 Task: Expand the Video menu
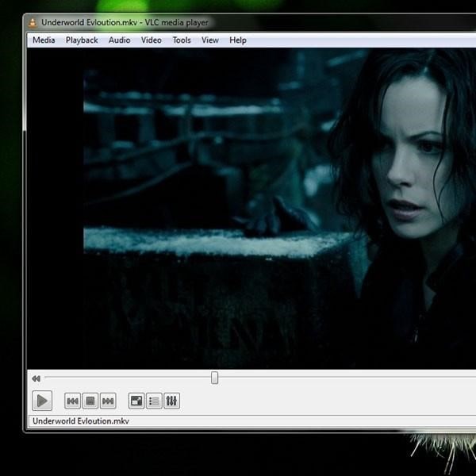[x=152, y=40]
